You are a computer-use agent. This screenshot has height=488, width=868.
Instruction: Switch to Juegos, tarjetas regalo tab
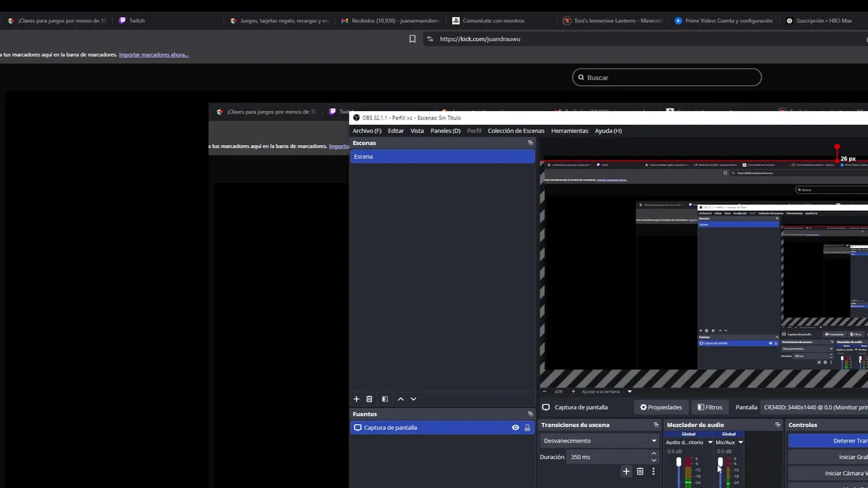(279, 21)
